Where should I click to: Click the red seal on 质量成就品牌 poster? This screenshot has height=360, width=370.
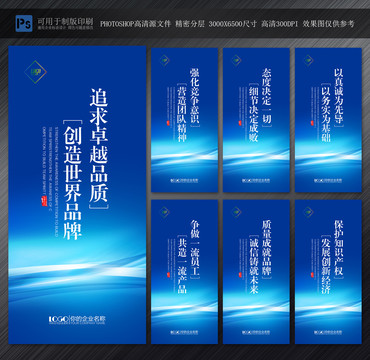[239, 275]
